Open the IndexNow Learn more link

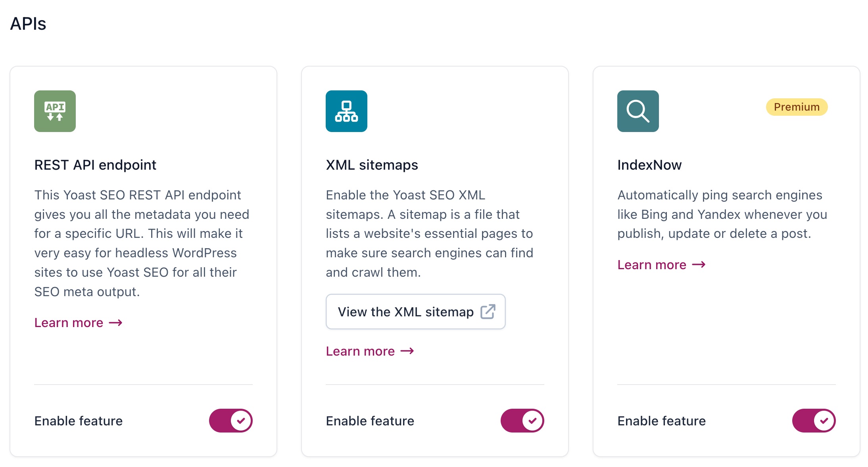coord(652,264)
